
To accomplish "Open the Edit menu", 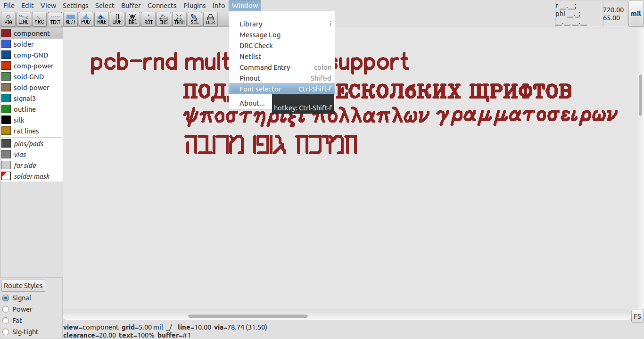I will (27, 6).
